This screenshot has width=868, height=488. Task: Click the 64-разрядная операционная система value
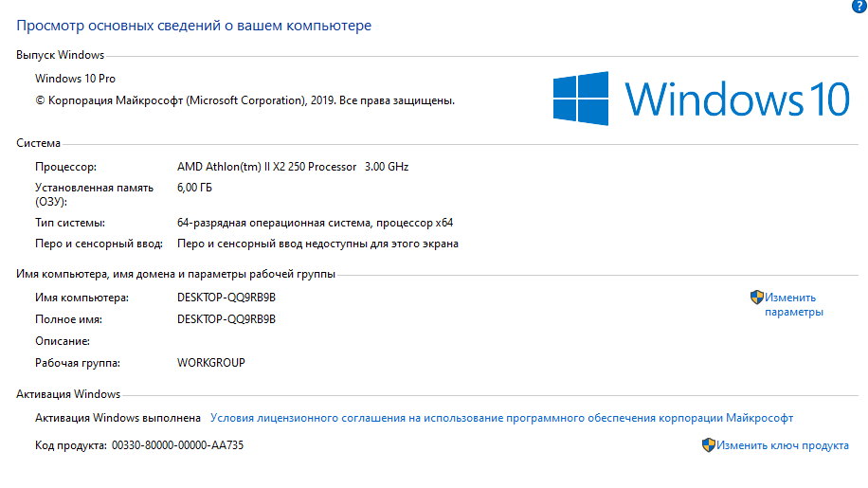pyautogui.click(x=315, y=223)
